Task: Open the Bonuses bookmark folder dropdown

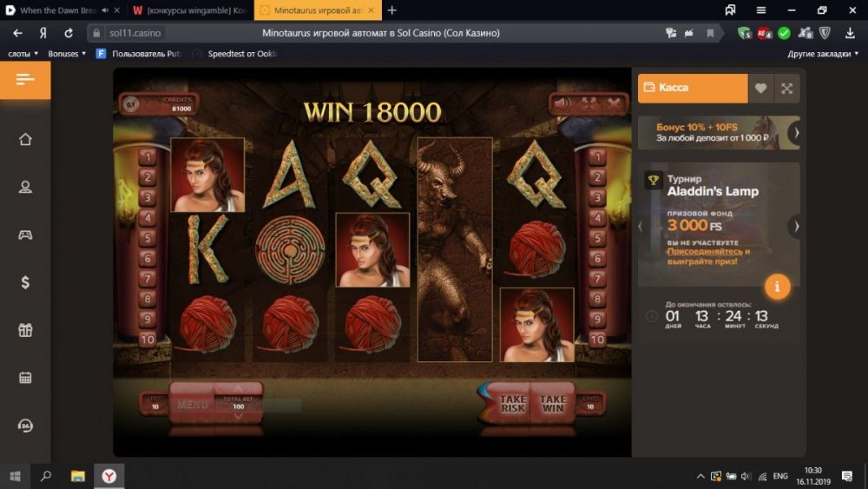Action: click(x=67, y=54)
